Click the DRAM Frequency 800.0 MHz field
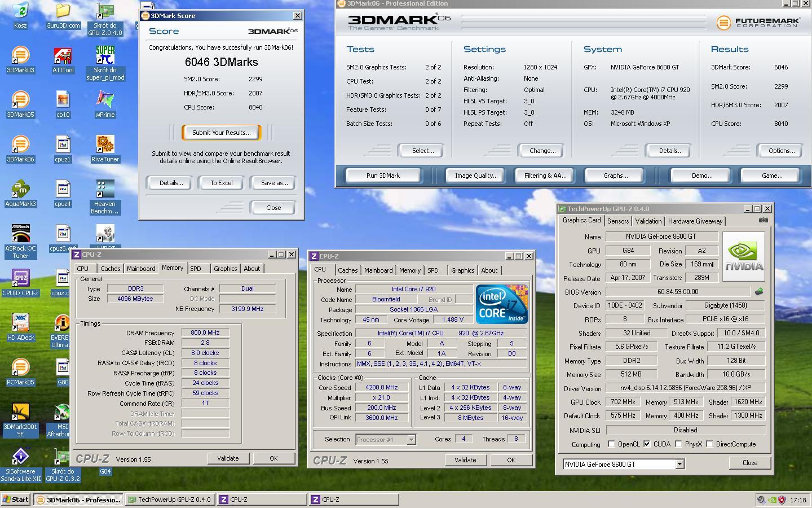 [205, 333]
